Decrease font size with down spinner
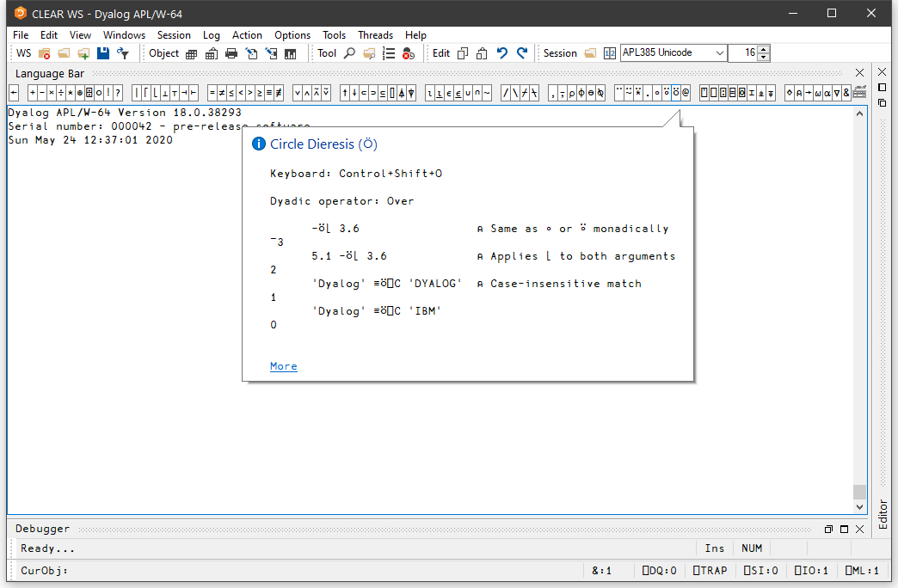This screenshot has width=898, height=588. click(x=764, y=58)
